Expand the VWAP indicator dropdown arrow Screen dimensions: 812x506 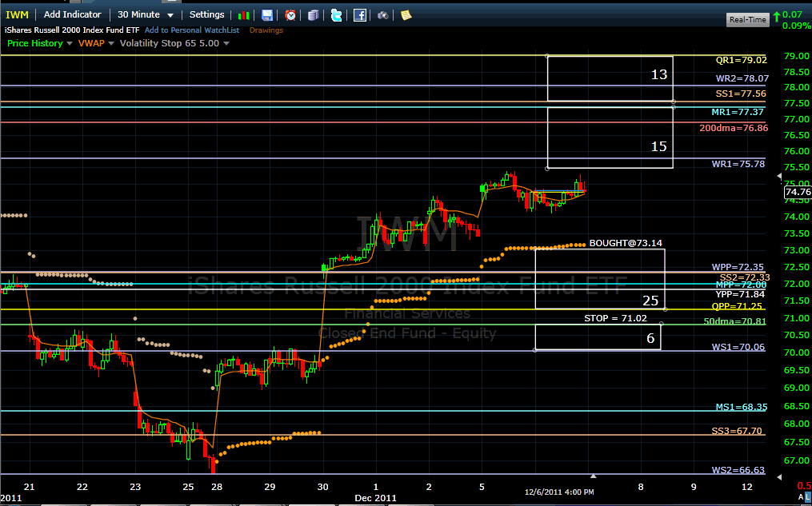pos(111,43)
